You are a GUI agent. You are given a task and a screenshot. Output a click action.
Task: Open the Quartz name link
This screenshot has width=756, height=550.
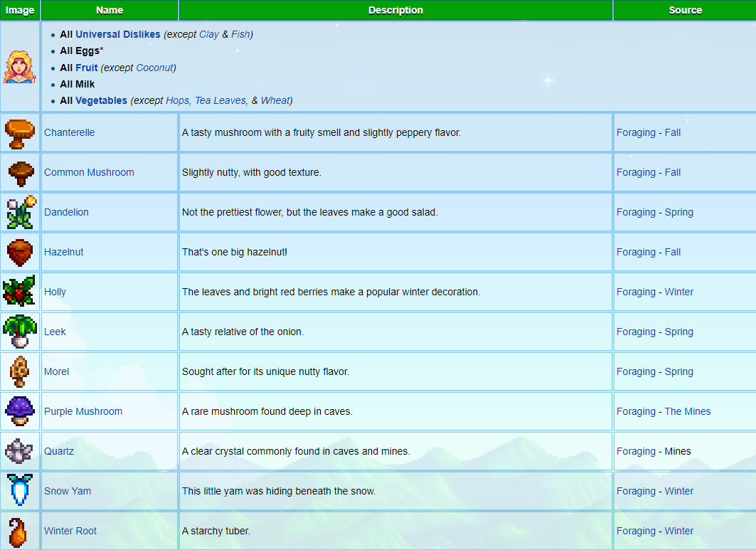[x=59, y=451]
